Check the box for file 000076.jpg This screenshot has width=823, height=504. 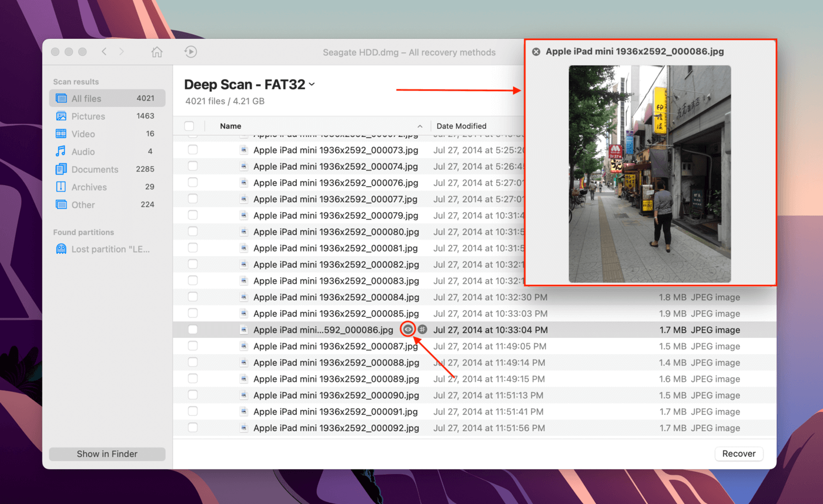pos(193,183)
